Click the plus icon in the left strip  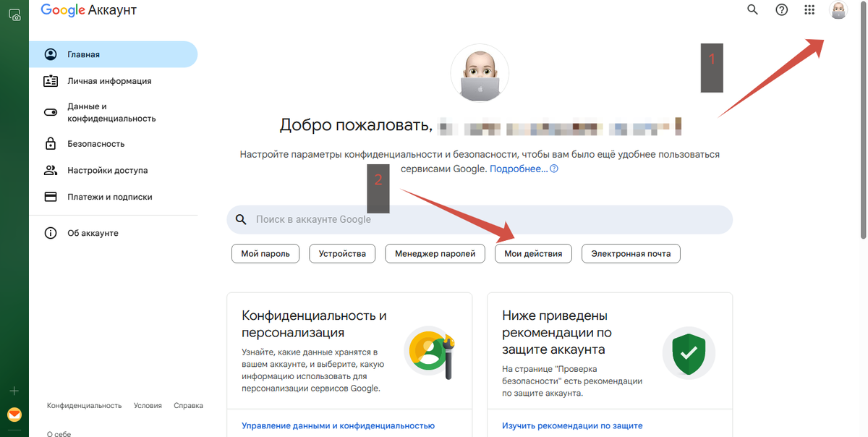[x=14, y=391]
